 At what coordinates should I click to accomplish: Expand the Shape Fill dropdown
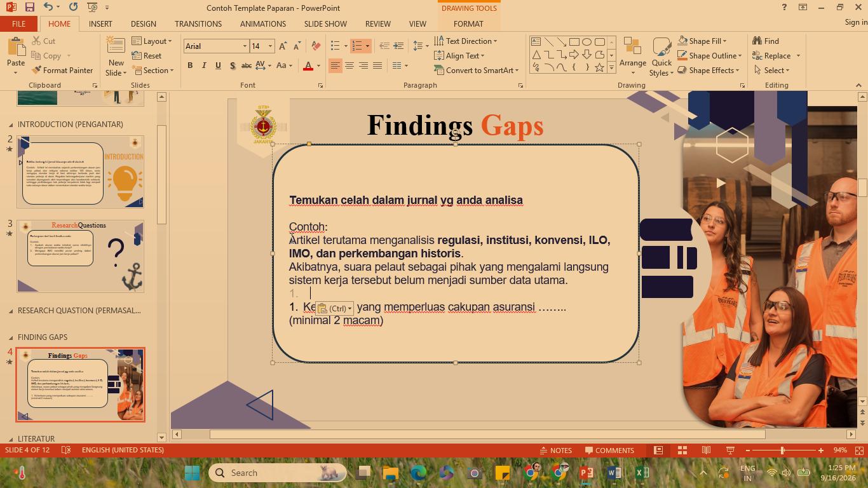(x=725, y=41)
